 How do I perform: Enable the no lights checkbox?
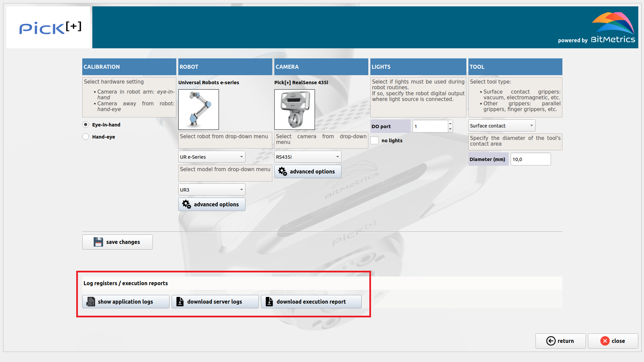click(375, 141)
